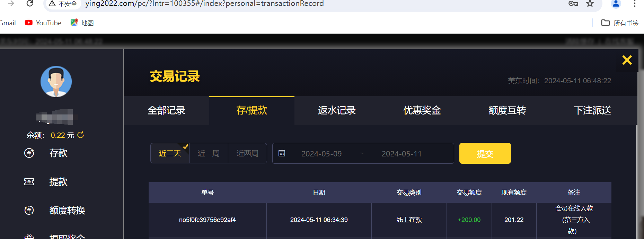644x239 pixels.
Task: Select the 近两周 date range option
Action: tap(247, 153)
